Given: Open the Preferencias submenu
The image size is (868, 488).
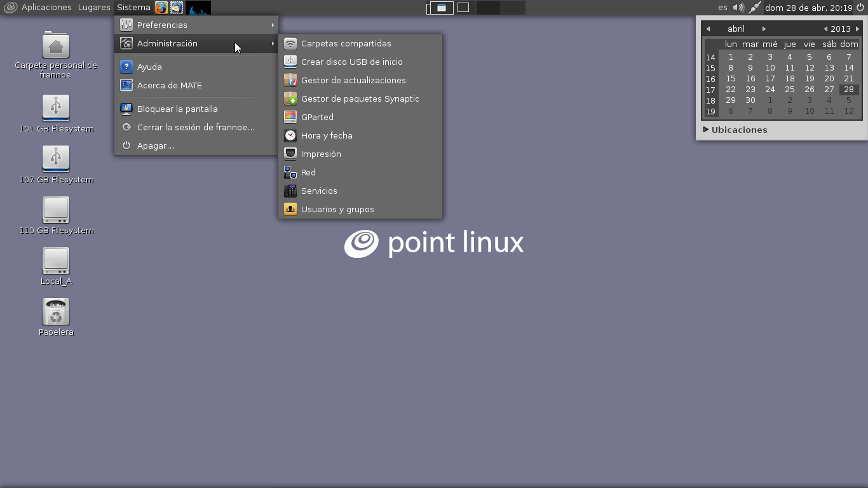Looking at the screenshot, I should 164,25.
